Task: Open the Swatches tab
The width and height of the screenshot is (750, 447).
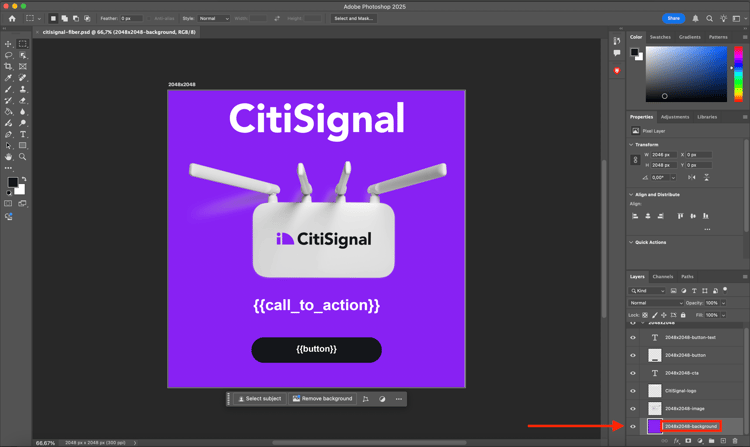Action: (660, 37)
